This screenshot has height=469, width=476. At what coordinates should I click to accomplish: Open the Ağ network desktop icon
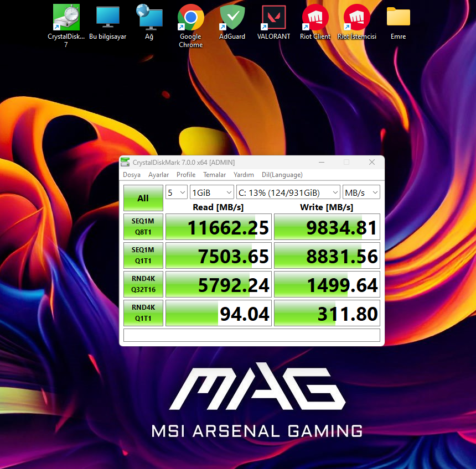149,23
